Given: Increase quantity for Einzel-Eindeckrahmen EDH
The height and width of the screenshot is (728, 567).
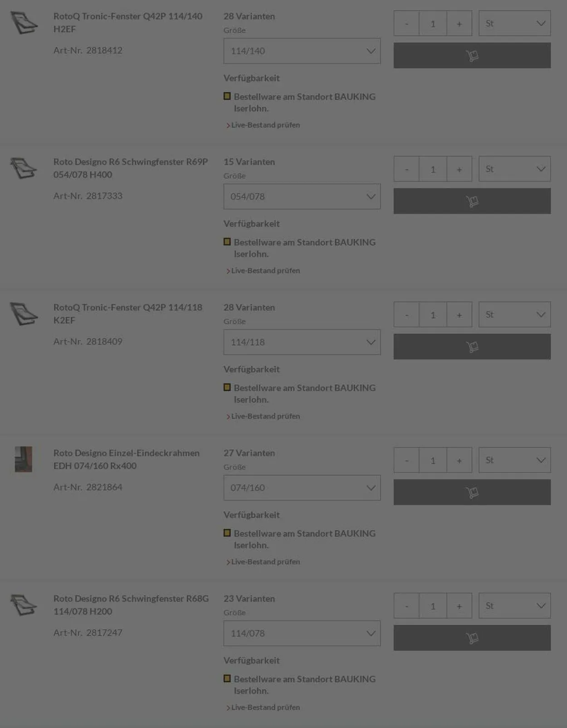Looking at the screenshot, I should 459,460.
